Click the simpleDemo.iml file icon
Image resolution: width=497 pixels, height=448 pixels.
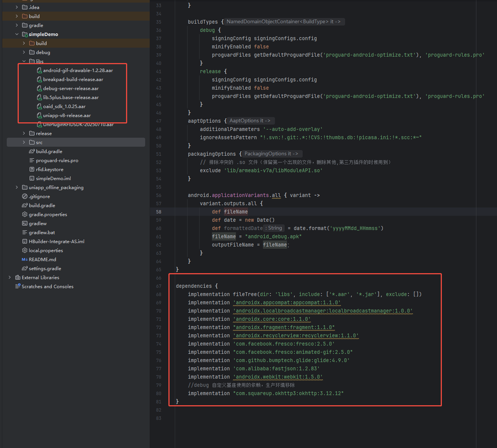tap(32, 178)
